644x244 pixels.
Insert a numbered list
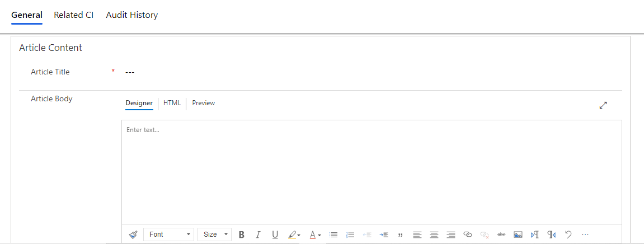[x=350, y=234]
